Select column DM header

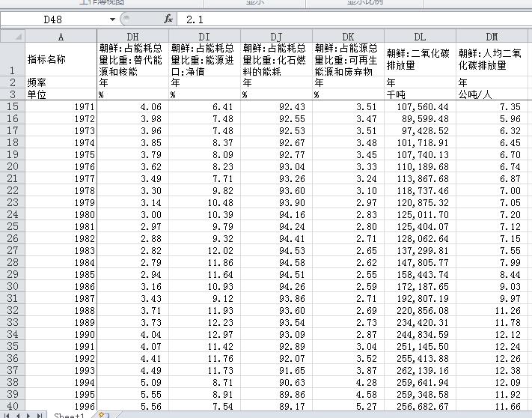point(492,37)
